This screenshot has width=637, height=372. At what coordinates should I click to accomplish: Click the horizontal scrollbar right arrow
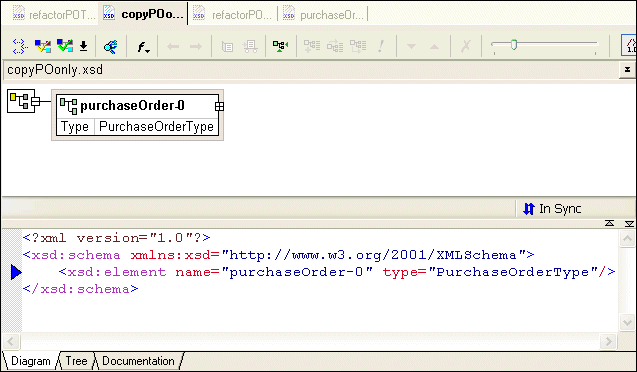tap(608, 341)
